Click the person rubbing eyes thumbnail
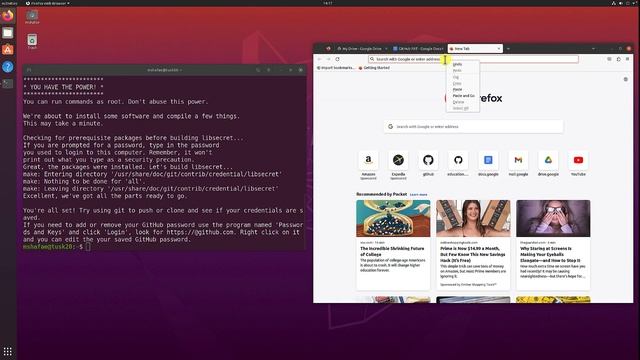 point(553,218)
